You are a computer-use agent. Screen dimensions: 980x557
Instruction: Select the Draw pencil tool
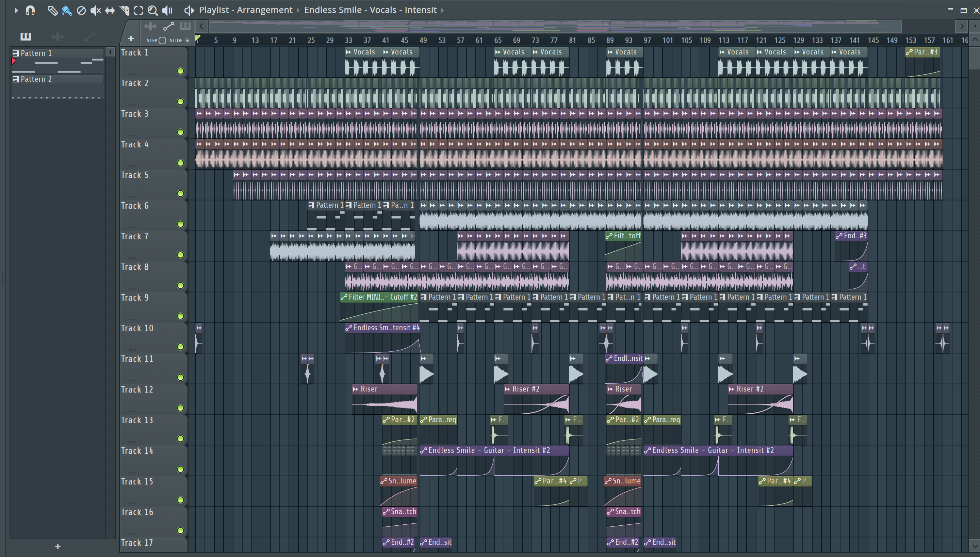point(52,10)
